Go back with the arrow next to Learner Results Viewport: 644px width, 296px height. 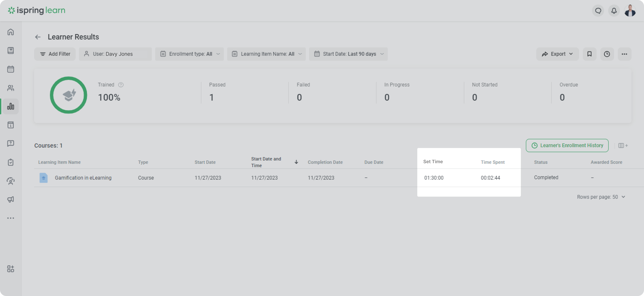click(38, 37)
